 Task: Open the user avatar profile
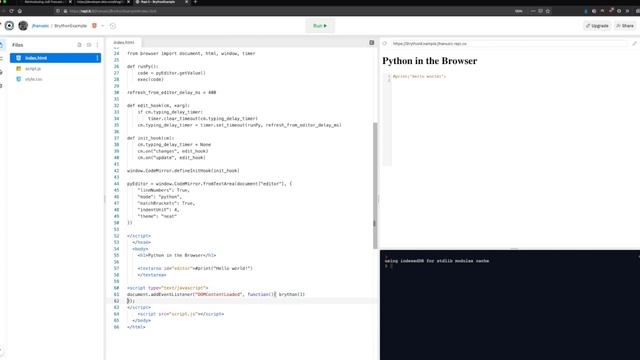point(23,26)
